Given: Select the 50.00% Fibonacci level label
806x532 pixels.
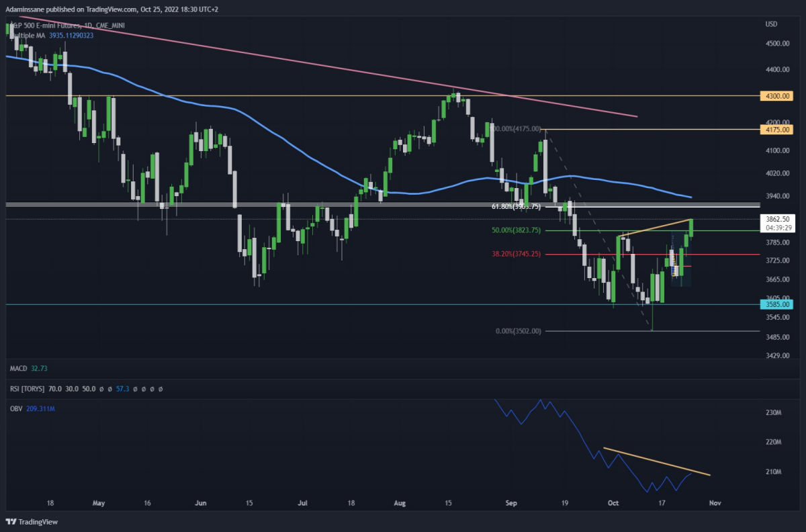Looking at the screenshot, I should [516, 230].
